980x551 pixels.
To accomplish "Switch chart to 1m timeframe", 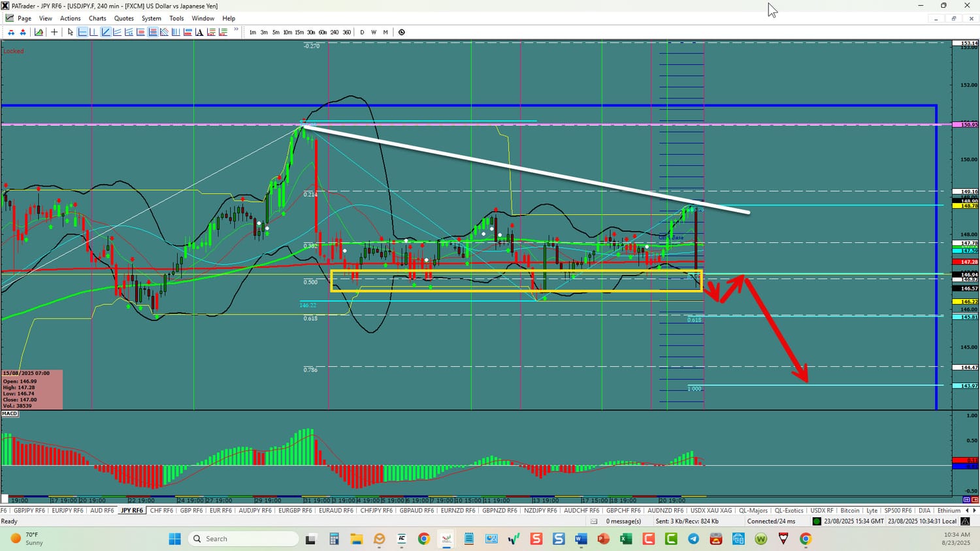I will pyautogui.click(x=253, y=32).
